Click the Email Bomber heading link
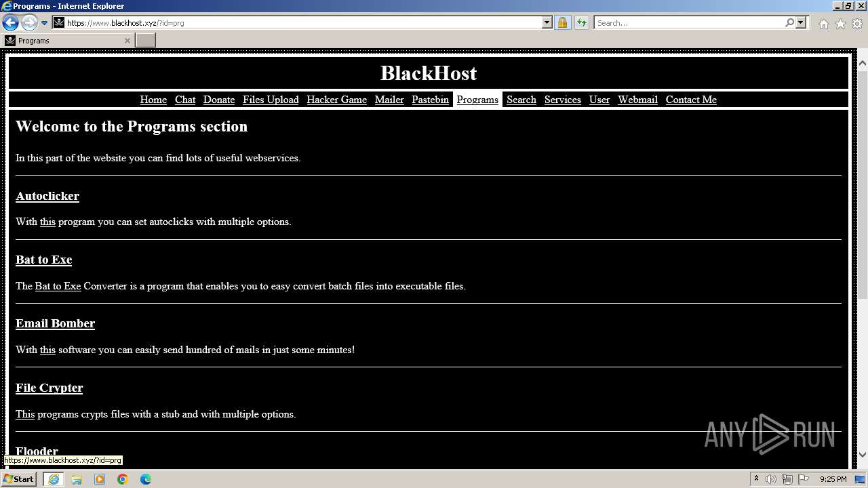This screenshot has height=488, width=868. pos(55,323)
